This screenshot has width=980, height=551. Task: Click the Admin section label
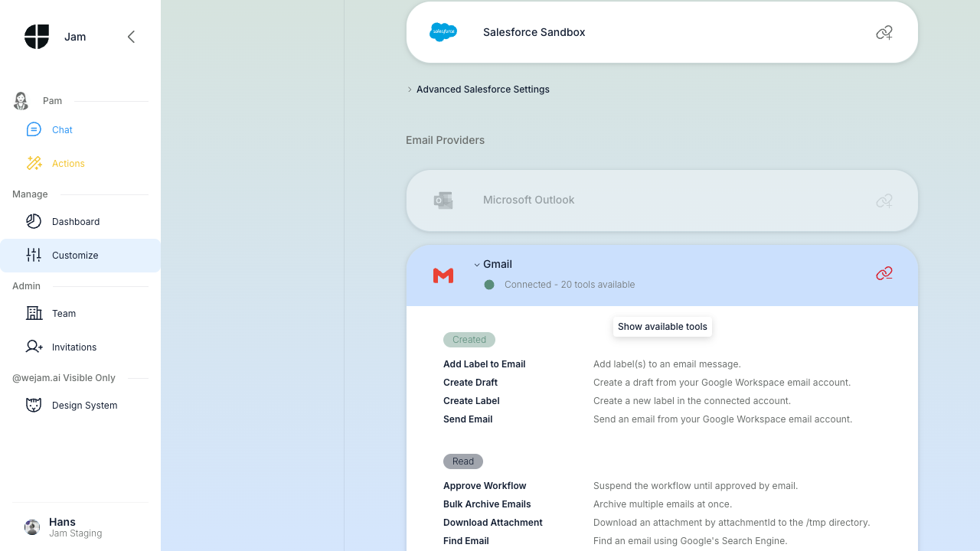click(x=26, y=286)
